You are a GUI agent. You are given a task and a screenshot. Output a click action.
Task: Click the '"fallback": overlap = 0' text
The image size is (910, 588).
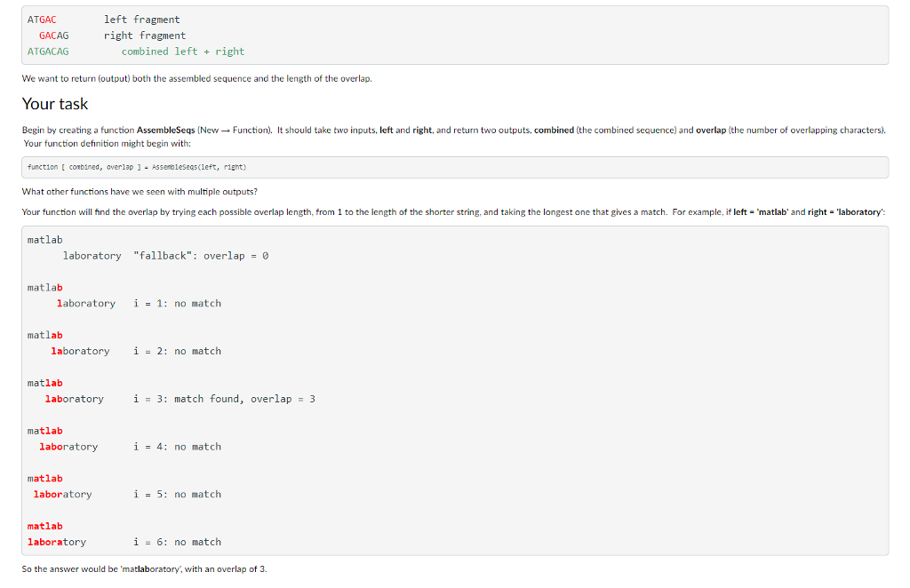pyautogui.click(x=201, y=256)
